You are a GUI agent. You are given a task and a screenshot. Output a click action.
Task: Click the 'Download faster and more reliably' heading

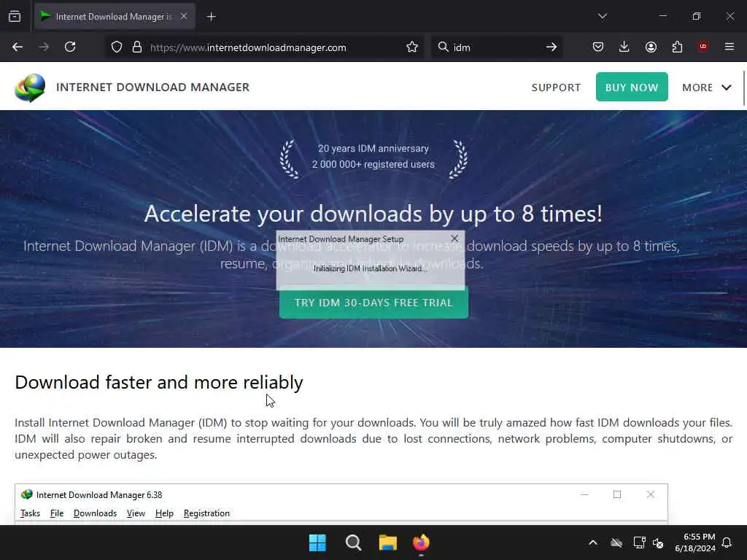[159, 382]
